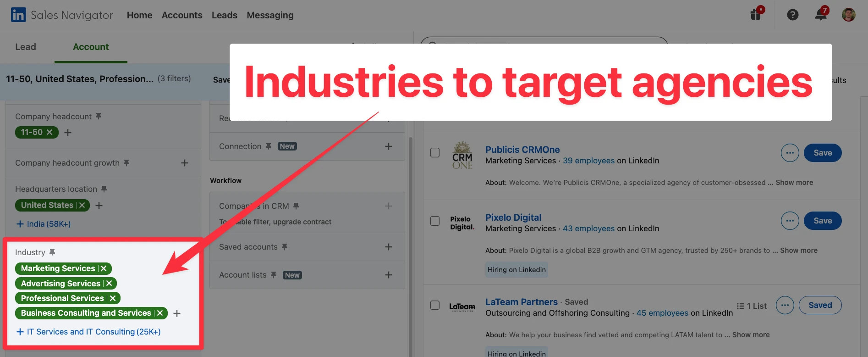Viewport: 868px width, 357px height.
Task: Select the LaTeam Partners checkbox
Action: pyautogui.click(x=435, y=305)
